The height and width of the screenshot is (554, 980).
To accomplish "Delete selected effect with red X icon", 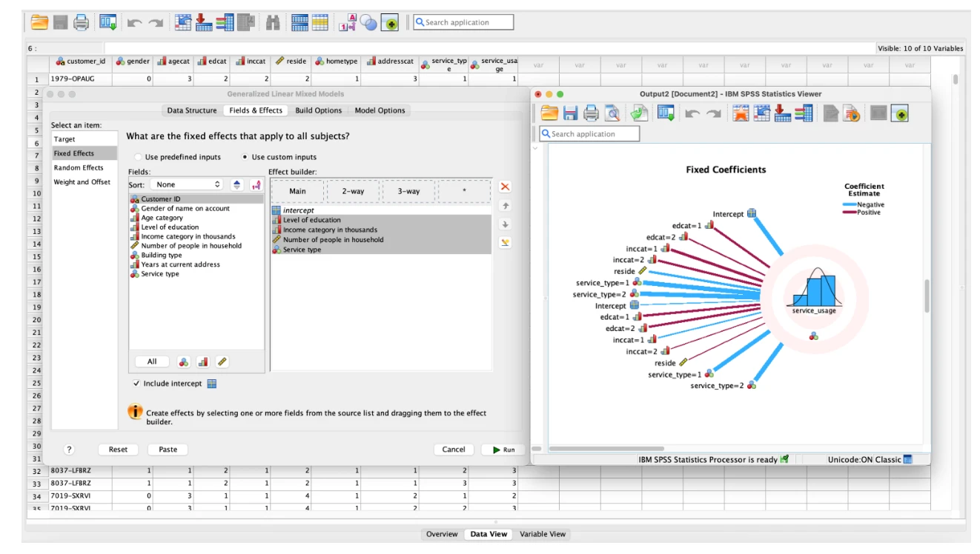I will point(505,187).
